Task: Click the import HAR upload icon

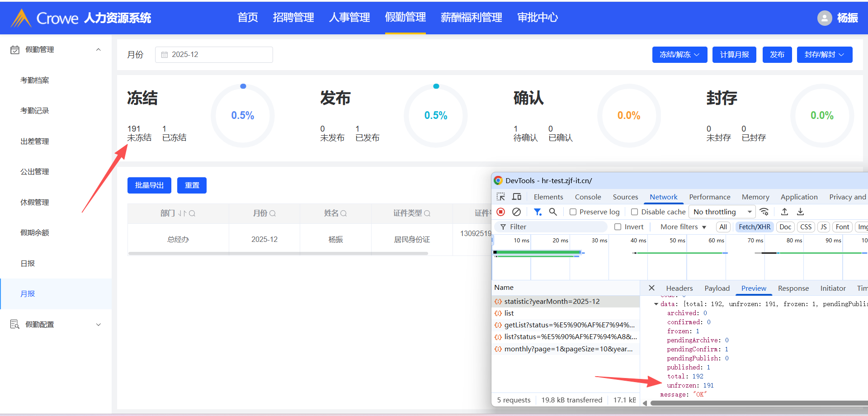Action: coord(784,212)
